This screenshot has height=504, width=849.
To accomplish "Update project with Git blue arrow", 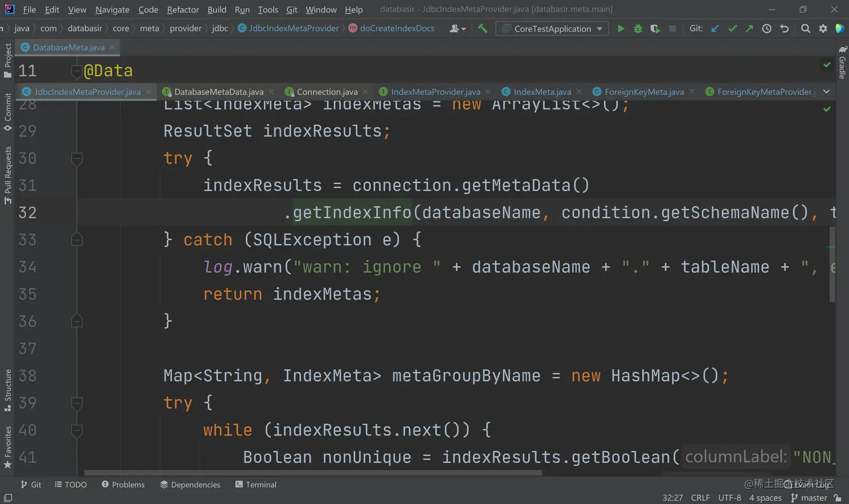I will click(x=715, y=29).
